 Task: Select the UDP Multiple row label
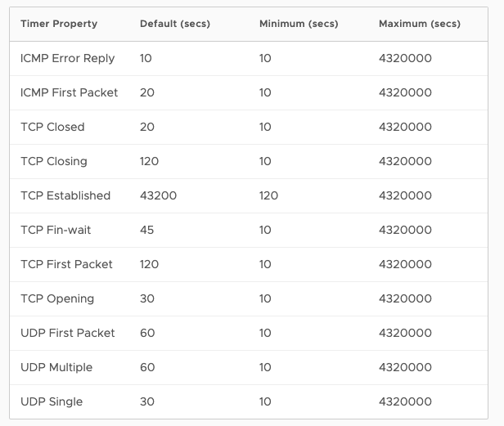coord(56,367)
